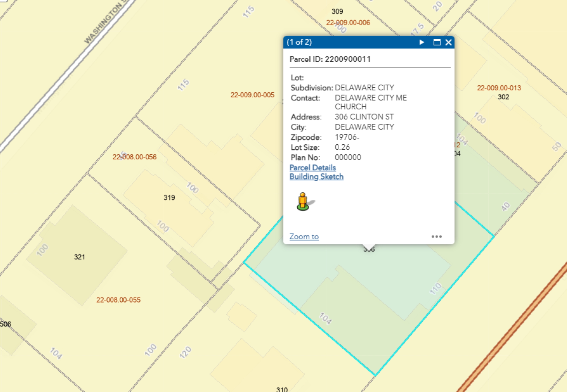
Task: Open the Parcel Details link
Action: (313, 167)
